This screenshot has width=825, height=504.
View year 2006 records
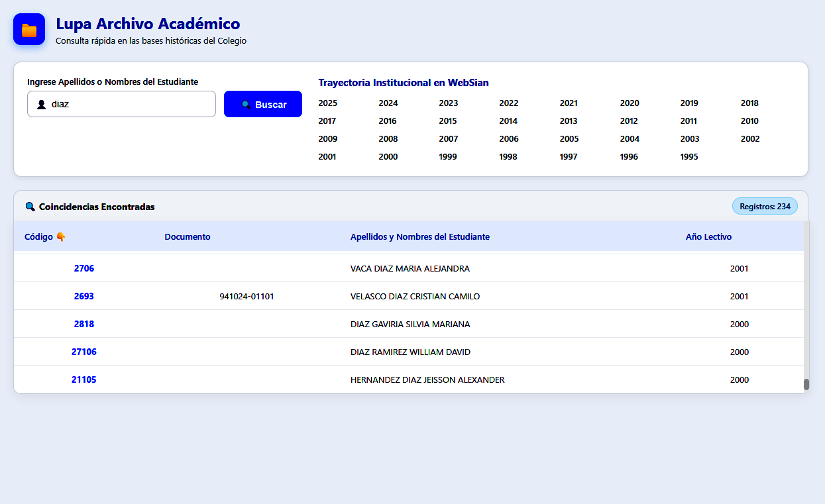509,139
